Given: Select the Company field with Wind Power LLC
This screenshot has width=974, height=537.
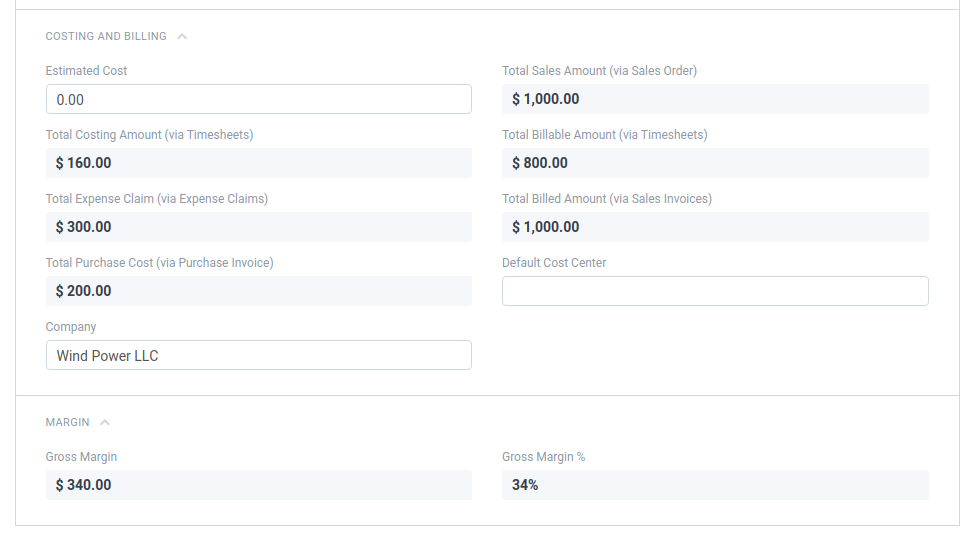Looking at the screenshot, I should pyautogui.click(x=258, y=355).
